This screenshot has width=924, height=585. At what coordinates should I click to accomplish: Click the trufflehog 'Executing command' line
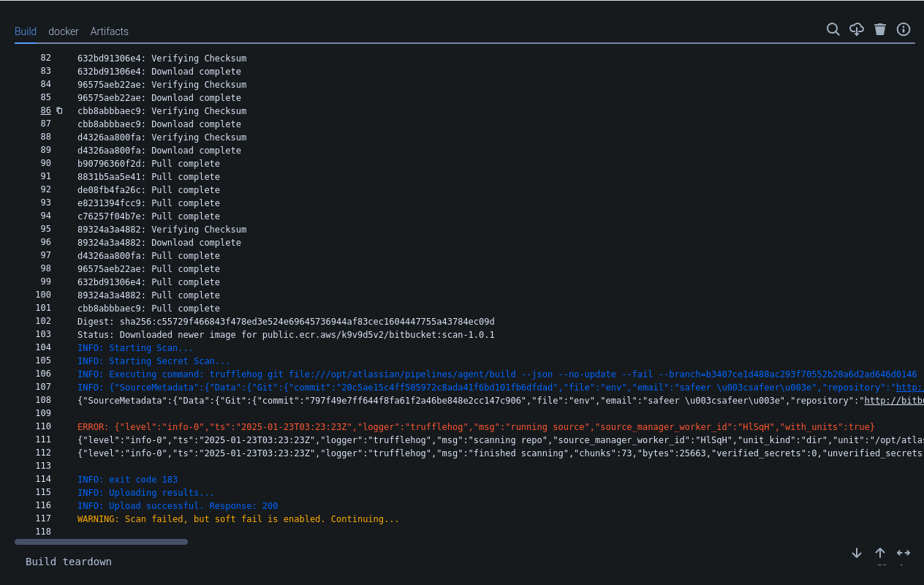[x=497, y=374]
